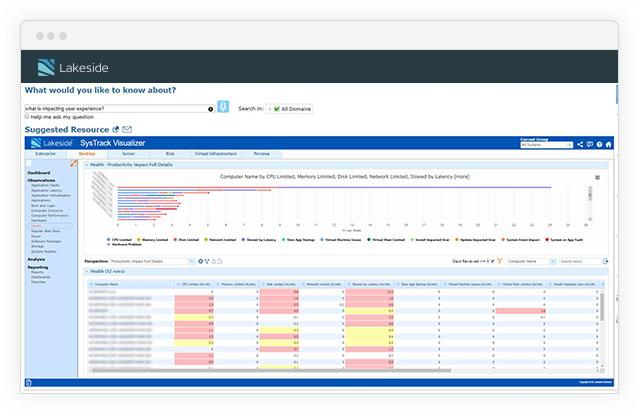Toggle the Network Limited legend series
Image resolution: width=639 pixels, height=414 pixels.
220,240
